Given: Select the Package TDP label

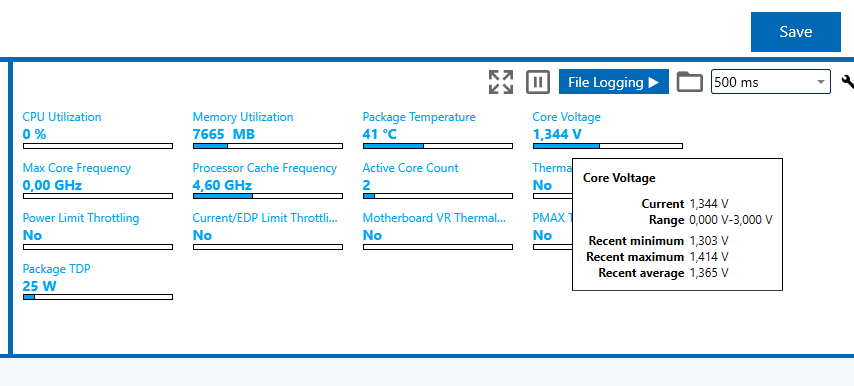Looking at the screenshot, I should [x=56, y=269].
